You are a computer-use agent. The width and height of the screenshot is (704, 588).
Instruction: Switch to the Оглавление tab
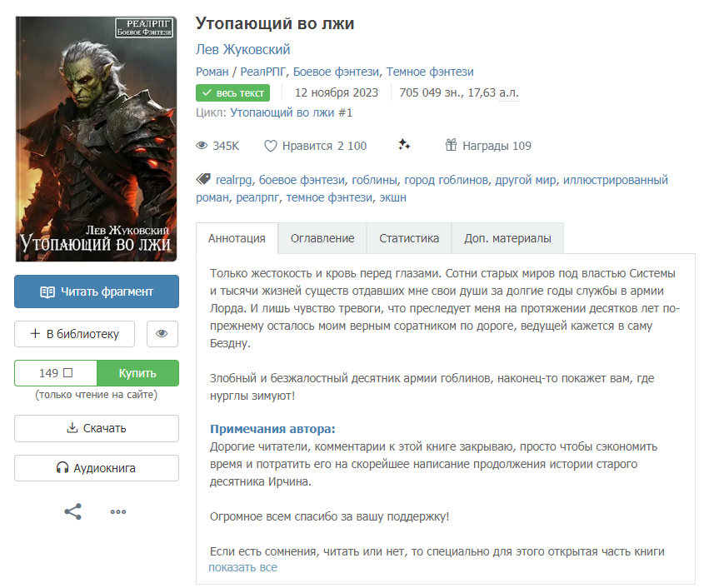[x=322, y=238]
